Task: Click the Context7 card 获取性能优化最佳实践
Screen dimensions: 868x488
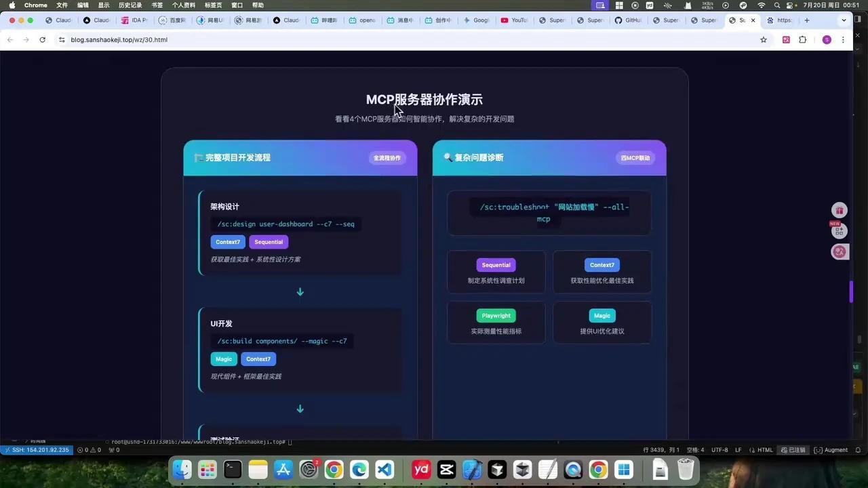Action: (602, 272)
